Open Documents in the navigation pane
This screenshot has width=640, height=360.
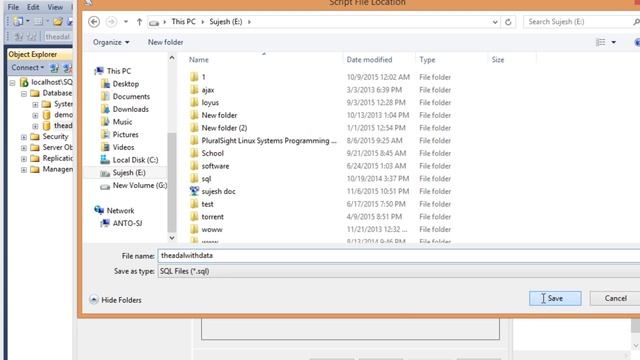[x=131, y=96]
